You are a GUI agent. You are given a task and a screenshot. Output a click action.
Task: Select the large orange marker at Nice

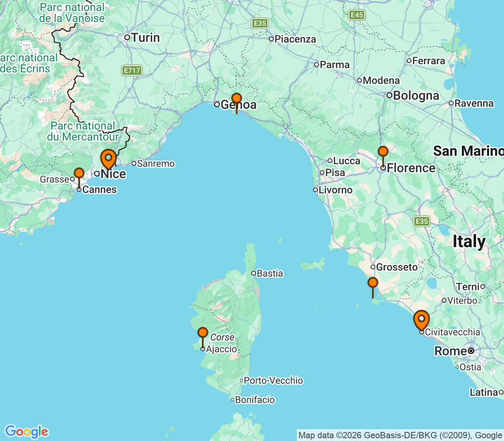[108, 159]
